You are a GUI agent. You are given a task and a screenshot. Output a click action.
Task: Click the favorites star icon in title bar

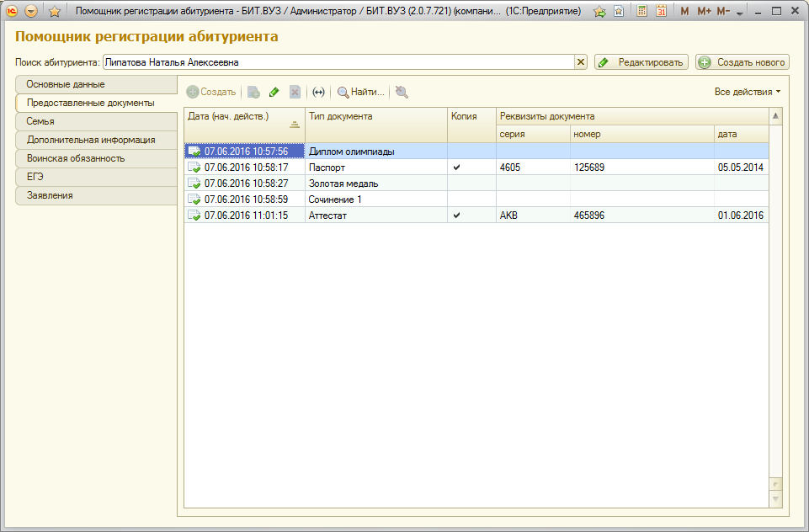[54, 11]
